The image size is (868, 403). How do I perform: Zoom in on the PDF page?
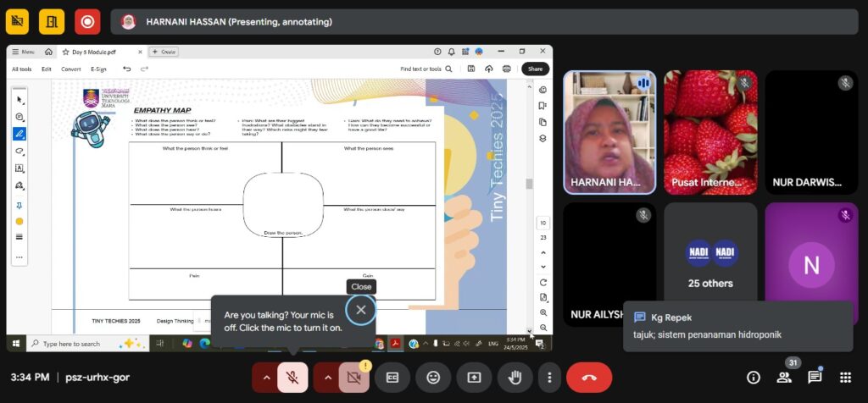[543, 312]
